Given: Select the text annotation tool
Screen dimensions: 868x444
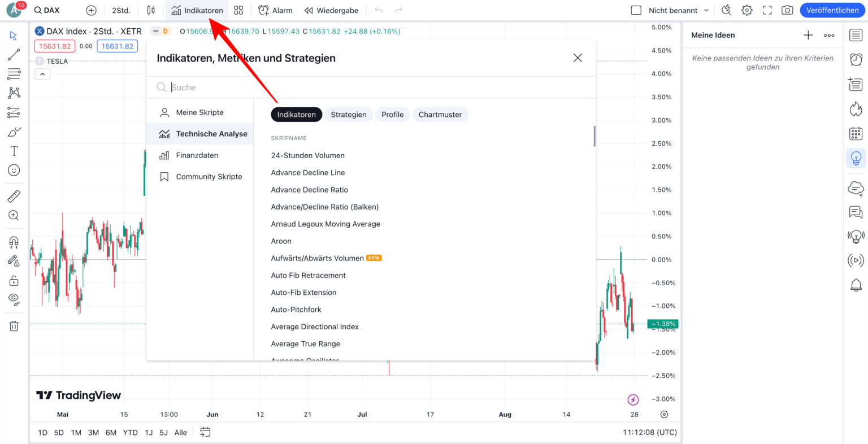Looking at the screenshot, I should coord(14,151).
